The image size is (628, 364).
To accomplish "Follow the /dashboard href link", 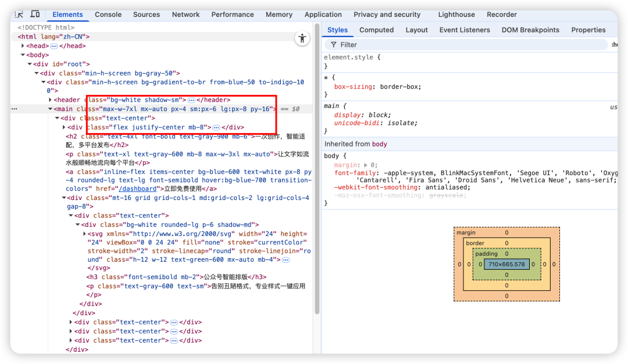I will 137,188.
